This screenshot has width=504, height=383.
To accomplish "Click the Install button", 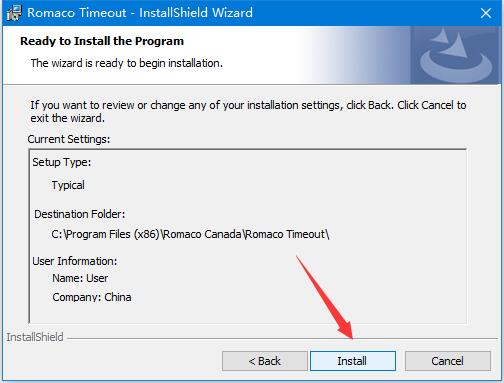I will (x=353, y=361).
